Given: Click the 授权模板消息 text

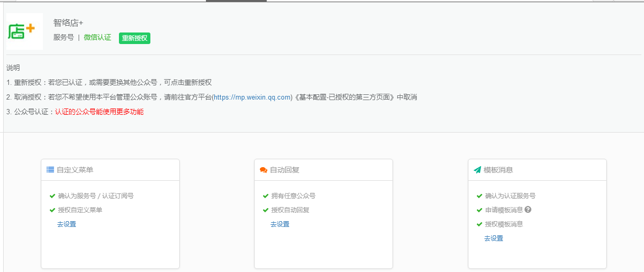Looking at the screenshot, I should tap(504, 224).
